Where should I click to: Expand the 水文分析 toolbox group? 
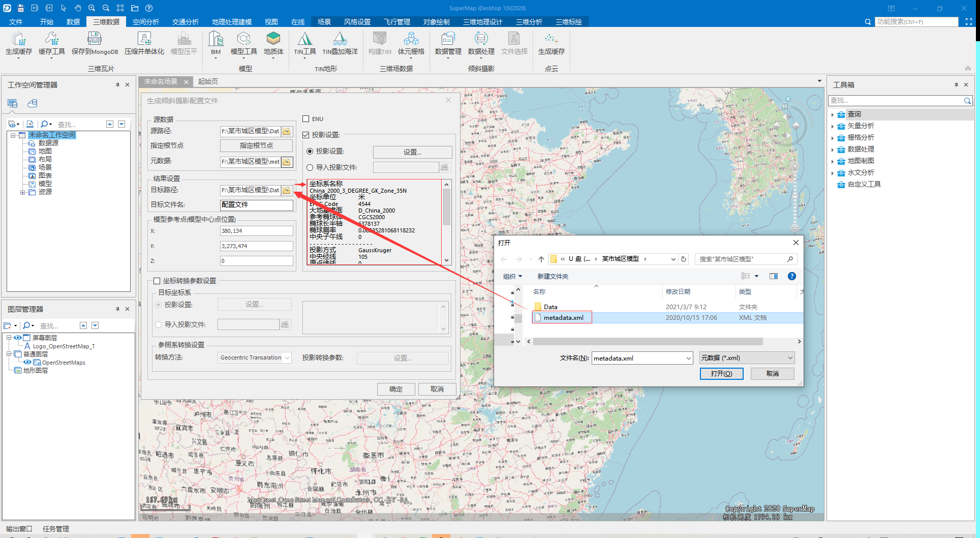(832, 173)
